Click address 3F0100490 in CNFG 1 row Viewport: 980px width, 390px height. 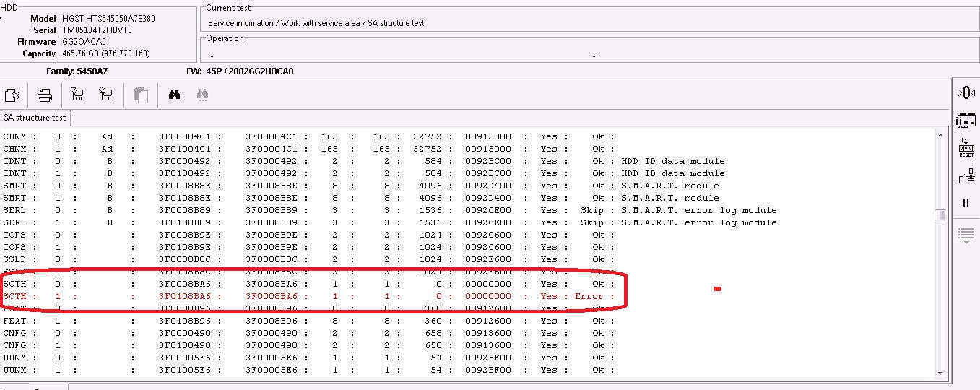[x=185, y=345]
